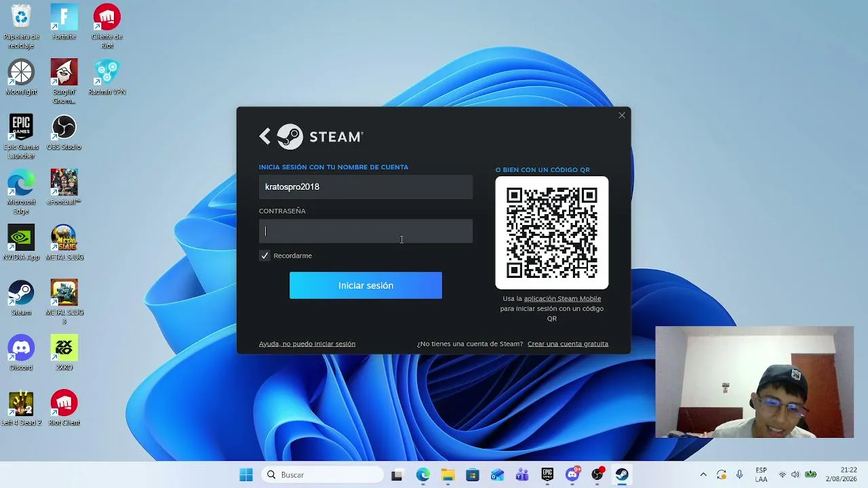Open the ESP LAA language switcher
The image size is (868, 488).
point(762,475)
